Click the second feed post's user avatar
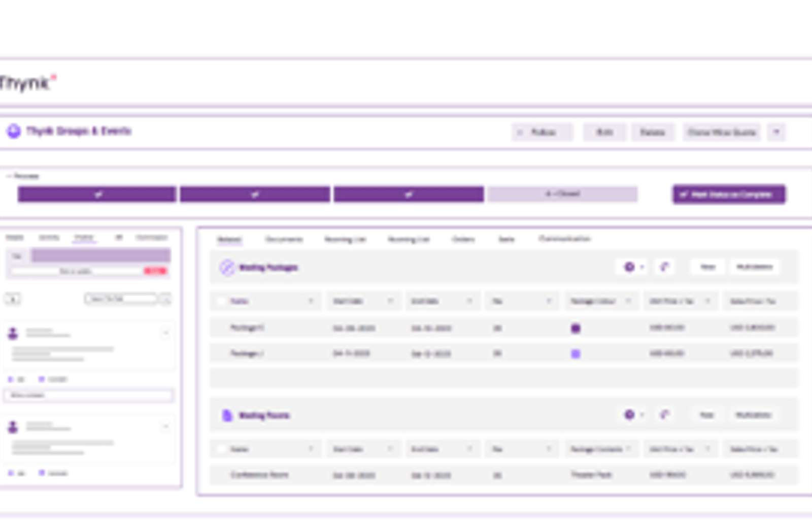Screen dimensions: 812x524 (x=13, y=427)
